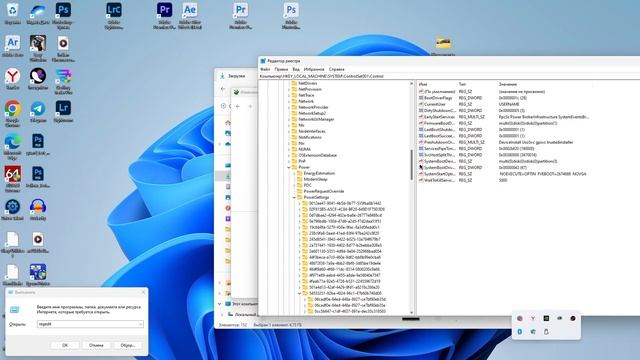The image size is (640, 360).
Task: Select NetDrivers key in tree
Action: (308, 83)
